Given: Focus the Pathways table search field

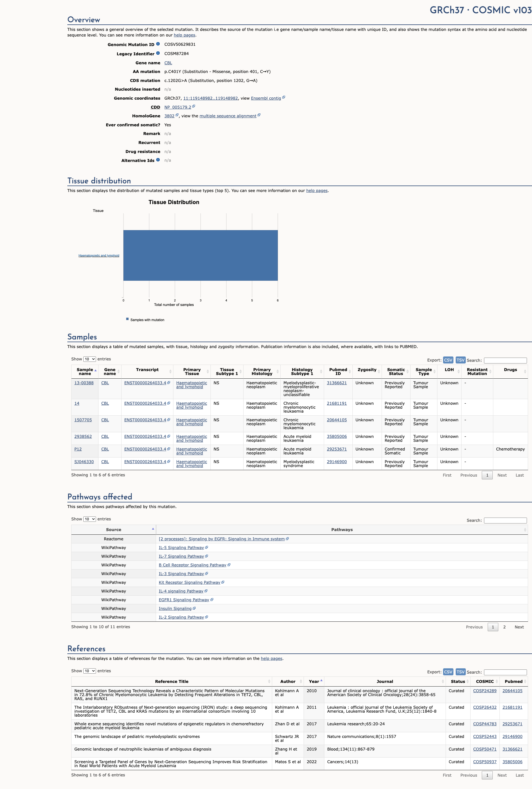Looking at the screenshot, I should [505, 521].
